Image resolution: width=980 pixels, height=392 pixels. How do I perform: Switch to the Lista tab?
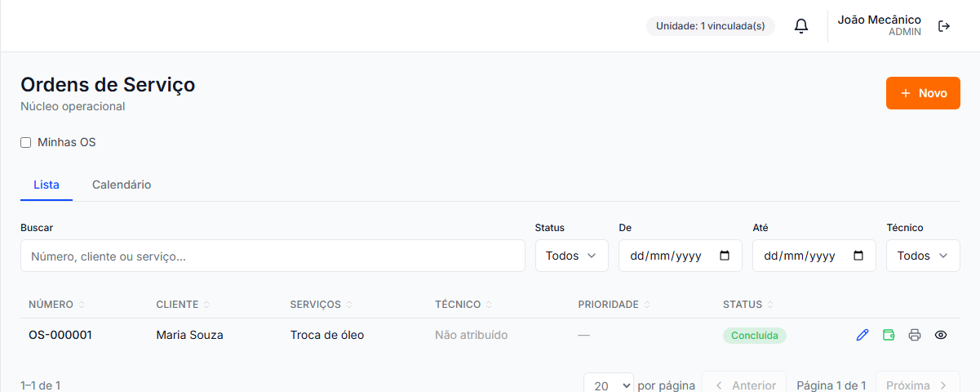(x=47, y=185)
